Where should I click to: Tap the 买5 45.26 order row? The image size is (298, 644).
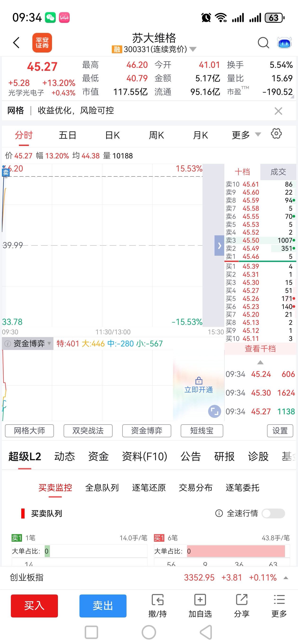(x=260, y=299)
